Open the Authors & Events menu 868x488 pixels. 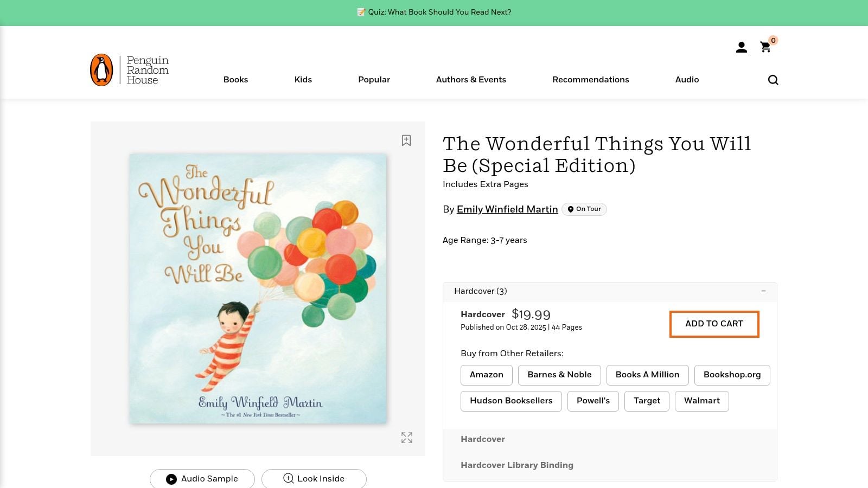(471, 79)
